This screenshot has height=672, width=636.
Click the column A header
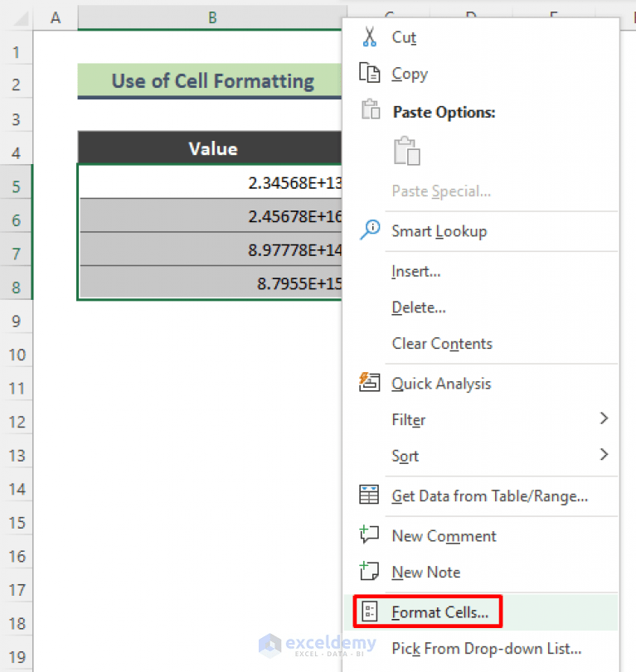56,17
